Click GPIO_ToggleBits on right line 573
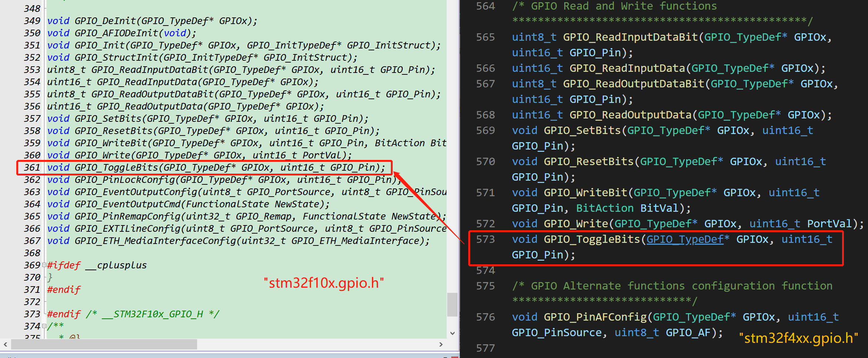The height and width of the screenshot is (358, 868). [592, 239]
